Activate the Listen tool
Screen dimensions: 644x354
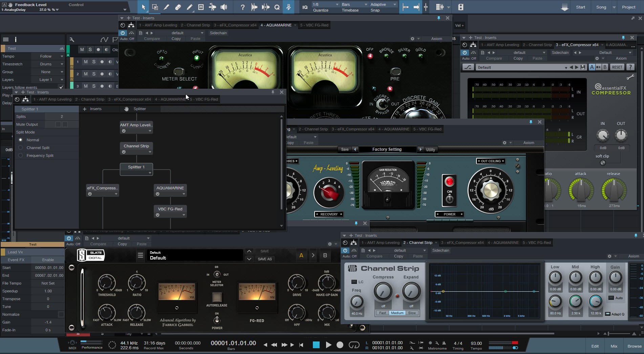point(223,7)
